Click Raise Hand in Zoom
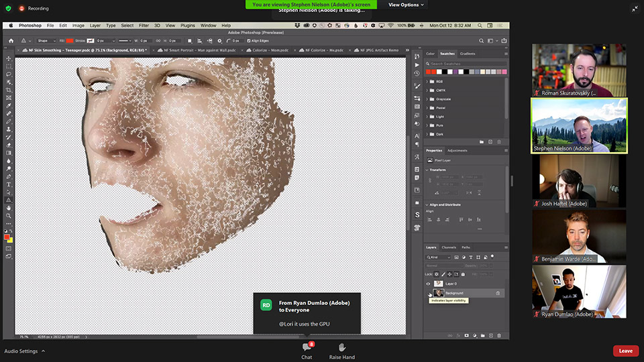The width and height of the screenshot is (644, 362). 341,351
